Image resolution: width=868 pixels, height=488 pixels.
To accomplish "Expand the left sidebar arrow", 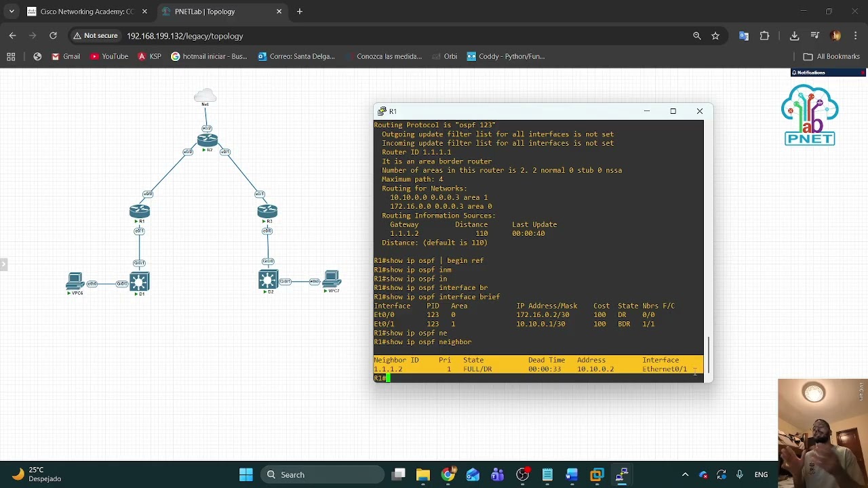I will [x=3, y=264].
